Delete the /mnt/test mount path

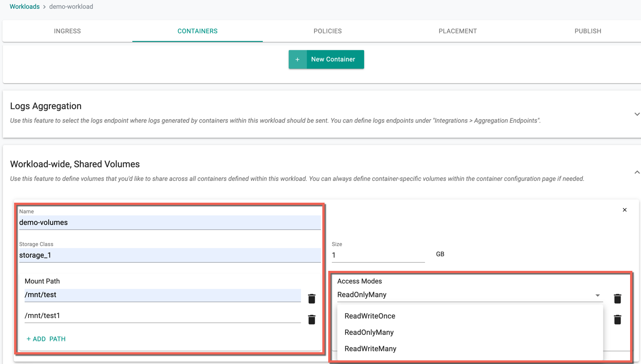(x=312, y=299)
